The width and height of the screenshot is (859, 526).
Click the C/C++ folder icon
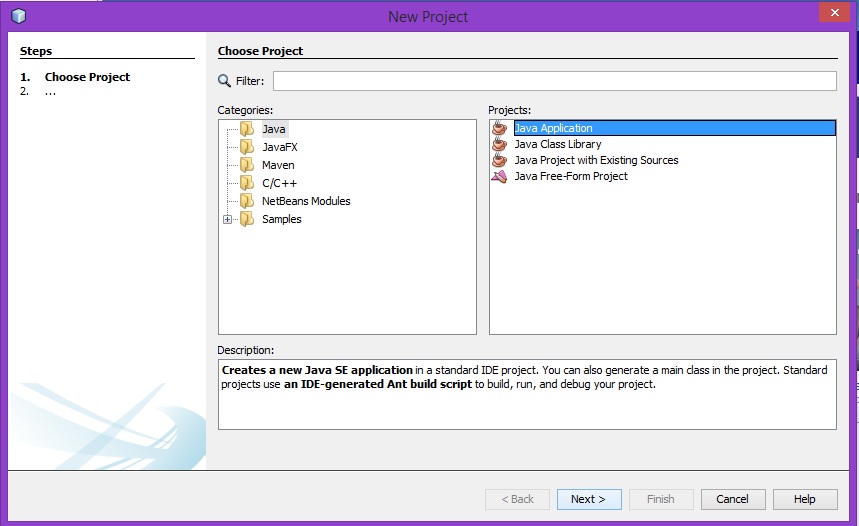pyautogui.click(x=246, y=183)
